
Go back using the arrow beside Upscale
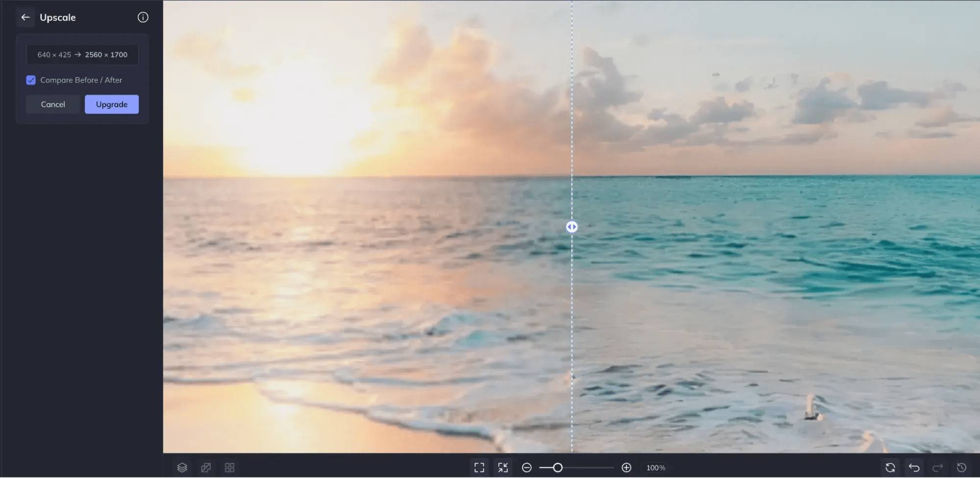coord(25,17)
